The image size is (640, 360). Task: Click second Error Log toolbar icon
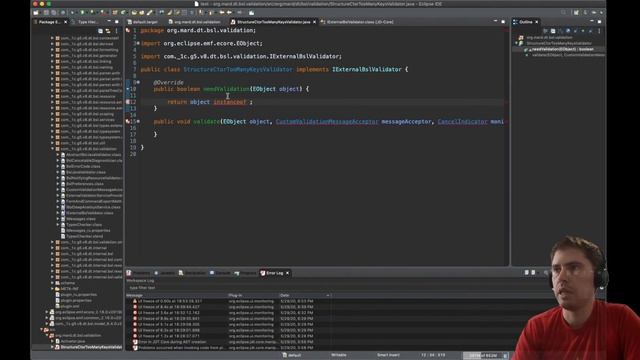(533, 273)
